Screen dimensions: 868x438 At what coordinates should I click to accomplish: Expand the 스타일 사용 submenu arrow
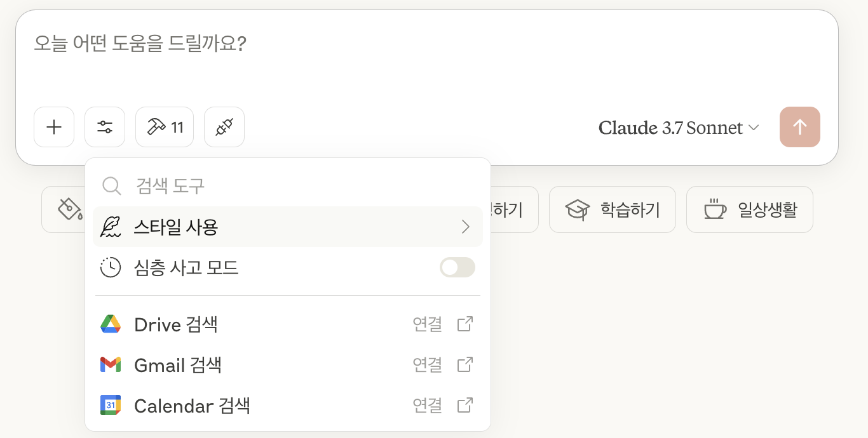point(466,227)
